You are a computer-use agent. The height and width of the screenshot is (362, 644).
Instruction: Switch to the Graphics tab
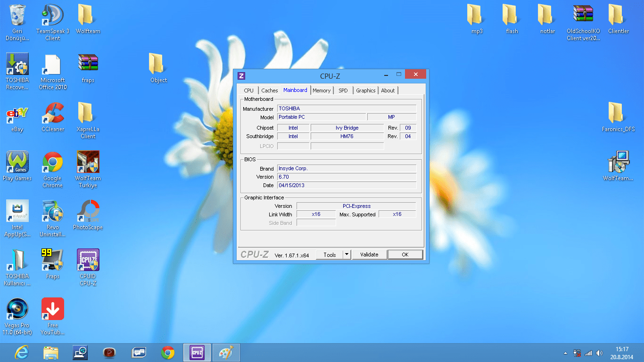366,90
